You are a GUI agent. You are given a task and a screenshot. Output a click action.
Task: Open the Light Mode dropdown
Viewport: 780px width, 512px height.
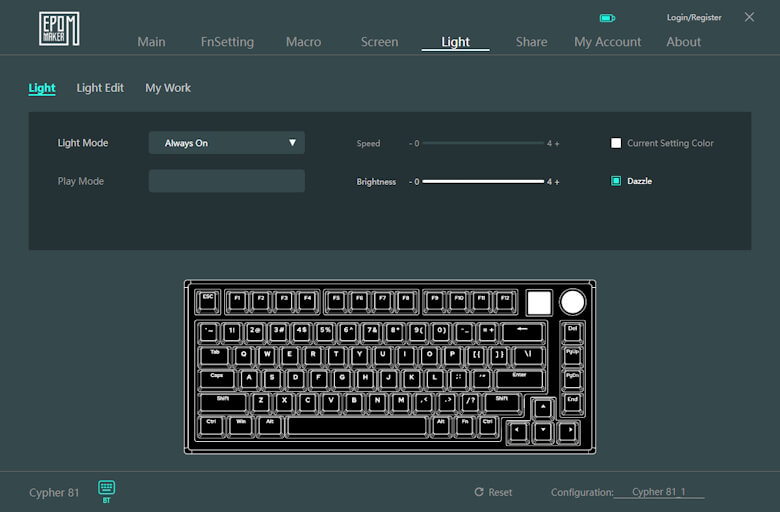click(x=226, y=143)
